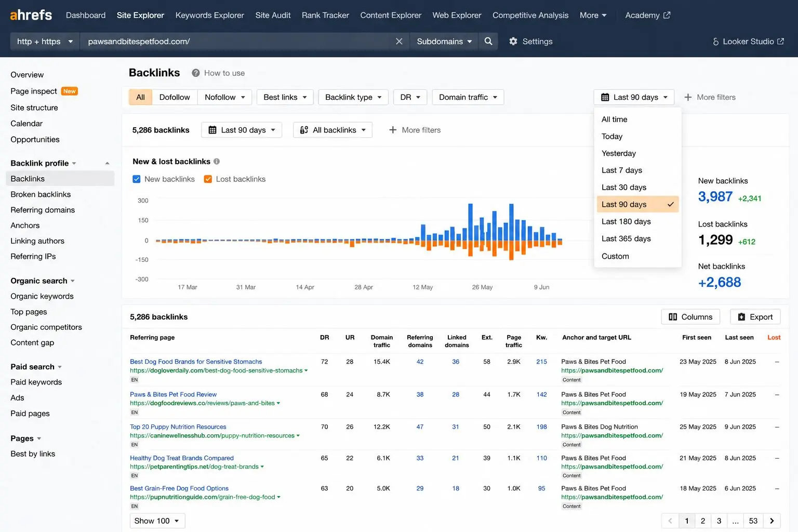Toggle the New backlinks checkbox

(137, 179)
